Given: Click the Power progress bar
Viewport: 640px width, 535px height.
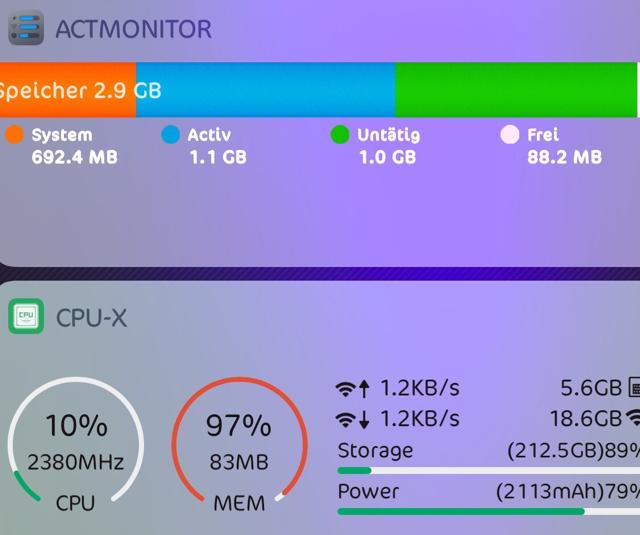Looking at the screenshot, I should [x=488, y=511].
